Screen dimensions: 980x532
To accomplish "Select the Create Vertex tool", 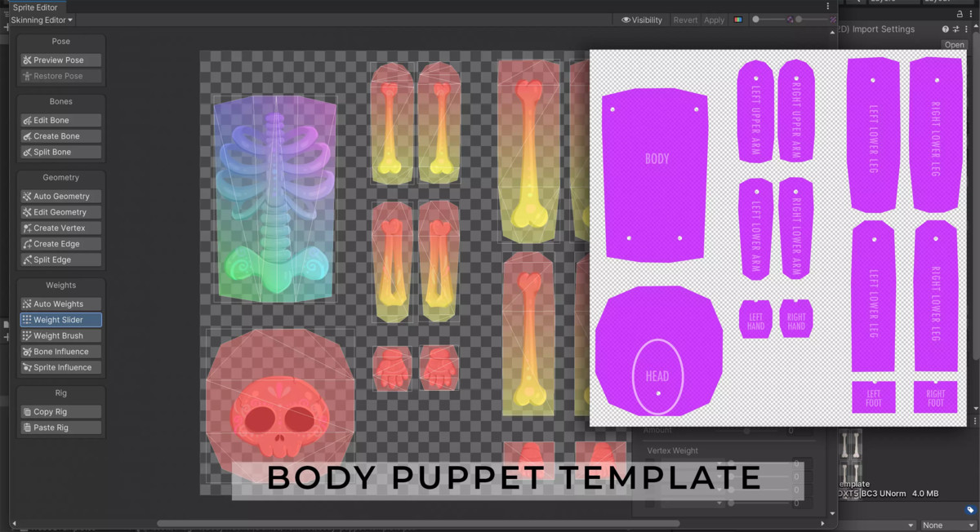I will [x=60, y=228].
